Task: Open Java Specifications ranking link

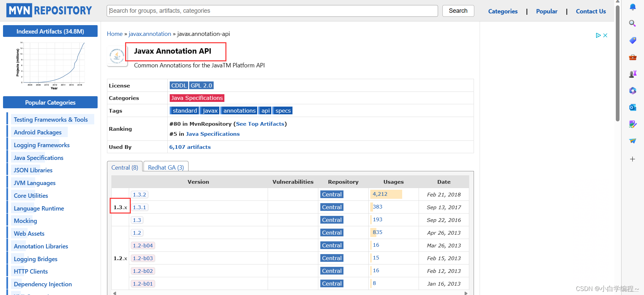Action: point(213,134)
